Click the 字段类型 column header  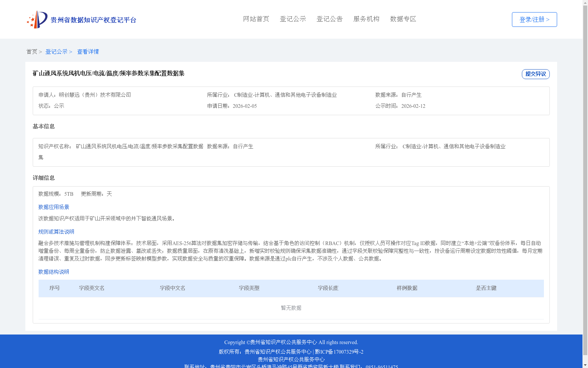click(249, 288)
